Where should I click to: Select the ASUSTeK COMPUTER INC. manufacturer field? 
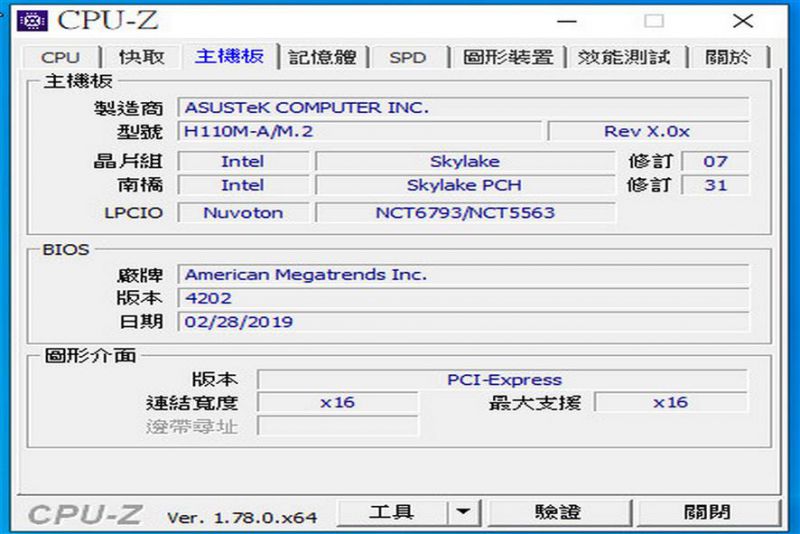coord(463,108)
